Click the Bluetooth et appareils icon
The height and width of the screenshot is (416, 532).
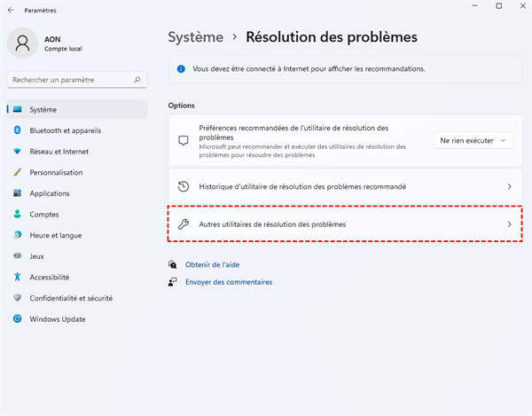[x=17, y=130]
